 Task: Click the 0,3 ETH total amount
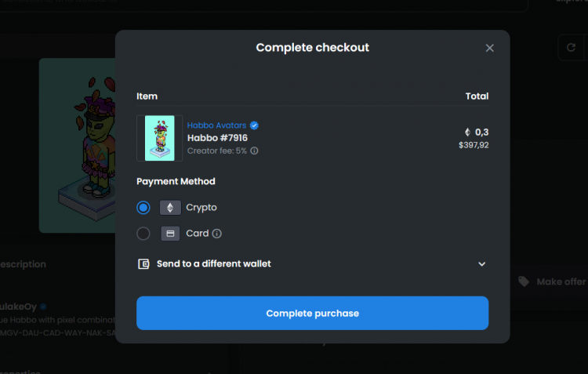(x=481, y=132)
